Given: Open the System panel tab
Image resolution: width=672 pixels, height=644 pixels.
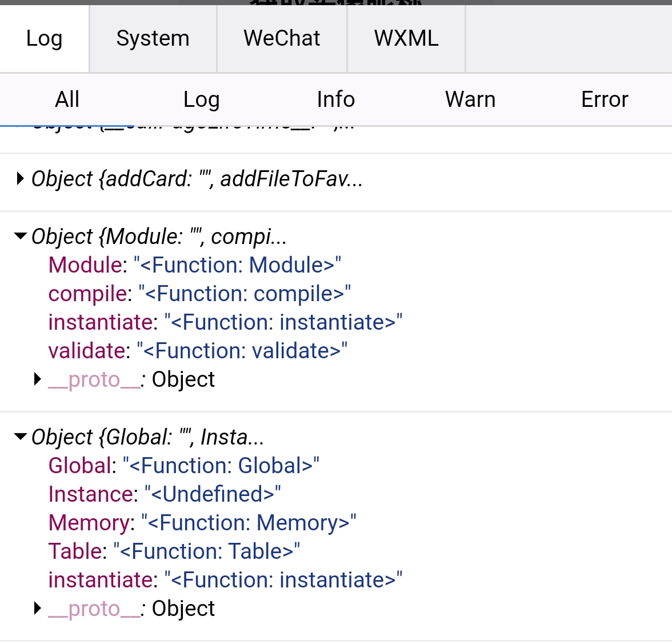Looking at the screenshot, I should pos(153,39).
